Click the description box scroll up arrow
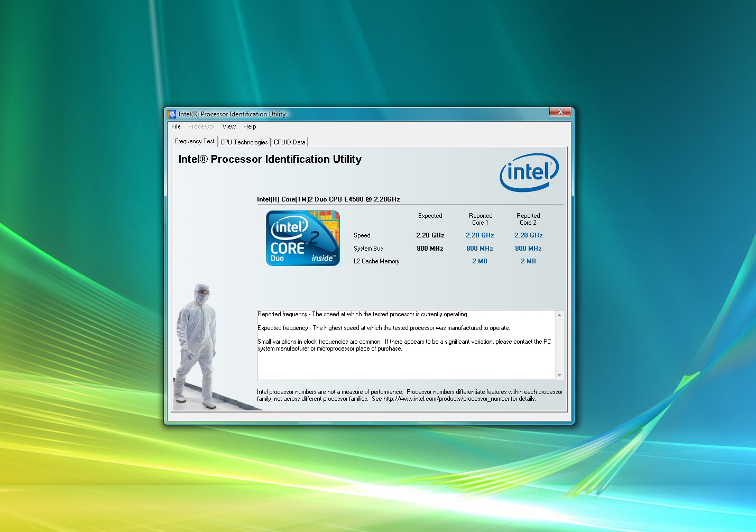Screen dimensions: 756x532 pyautogui.click(x=559, y=315)
